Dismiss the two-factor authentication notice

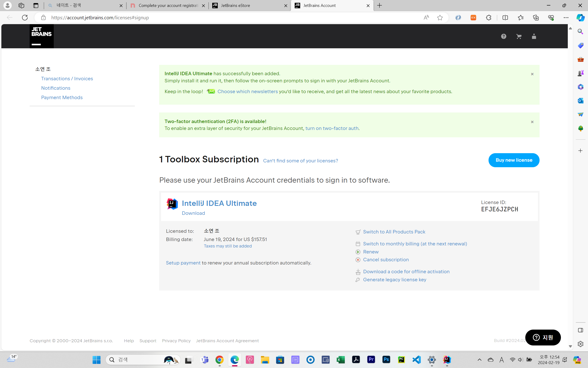(x=532, y=122)
